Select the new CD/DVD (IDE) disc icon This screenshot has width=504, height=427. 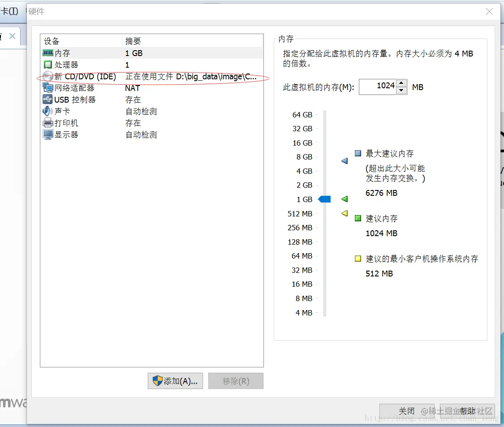(x=48, y=77)
